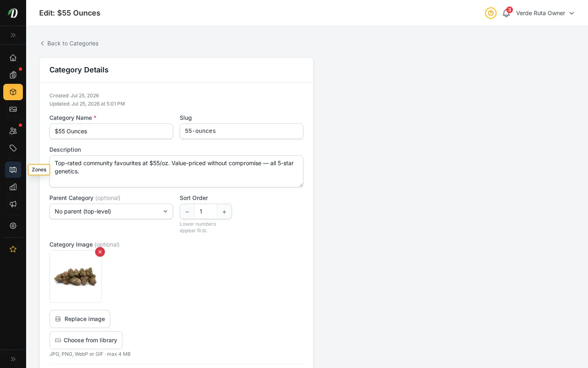The width and height of the screenshot is (588, 368).
Task: Click the Sort Order number field
Action: pyautogui.click(x=206, y=211)
